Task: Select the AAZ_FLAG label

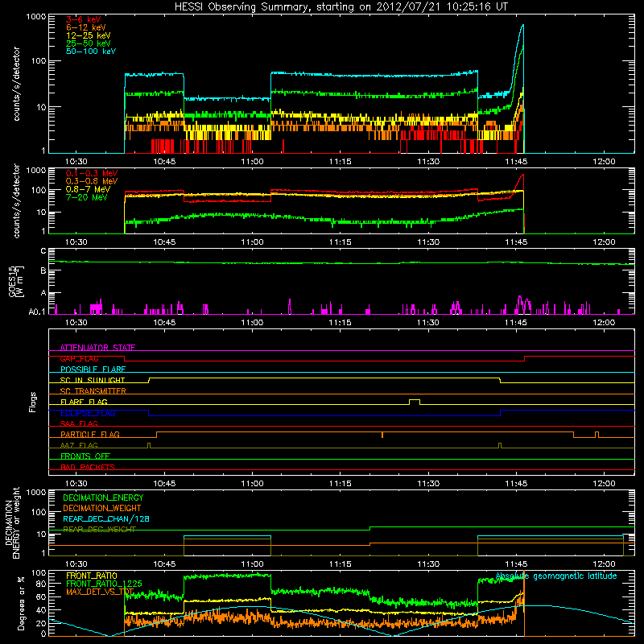Action: point(79,445)
